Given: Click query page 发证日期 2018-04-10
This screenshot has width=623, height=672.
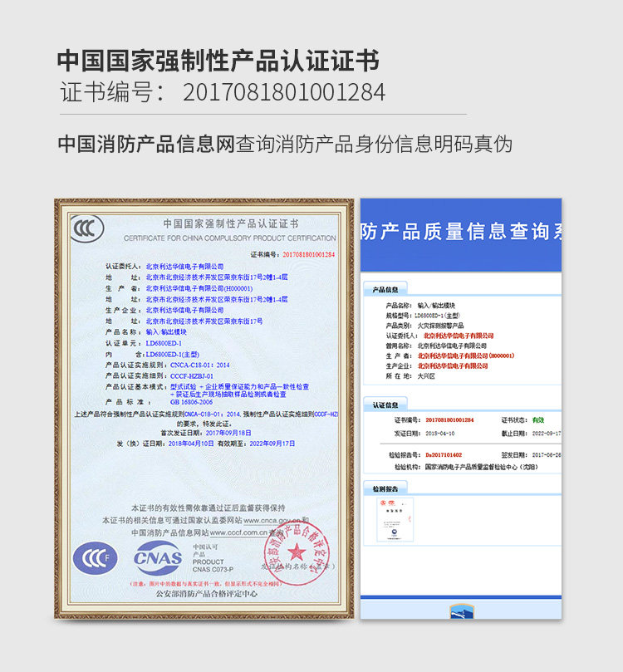Looking at the screenshot, I should 439,434.
